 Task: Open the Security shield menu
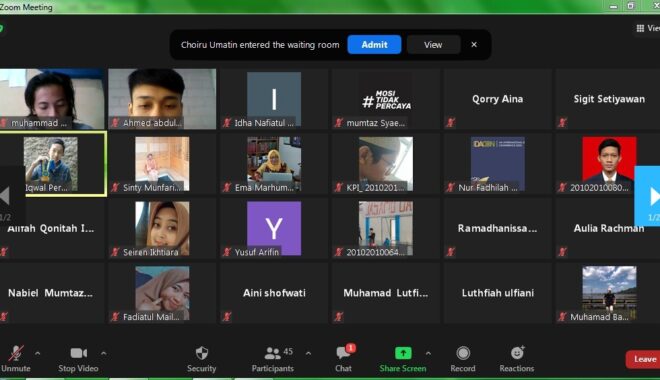coord(202,359)
